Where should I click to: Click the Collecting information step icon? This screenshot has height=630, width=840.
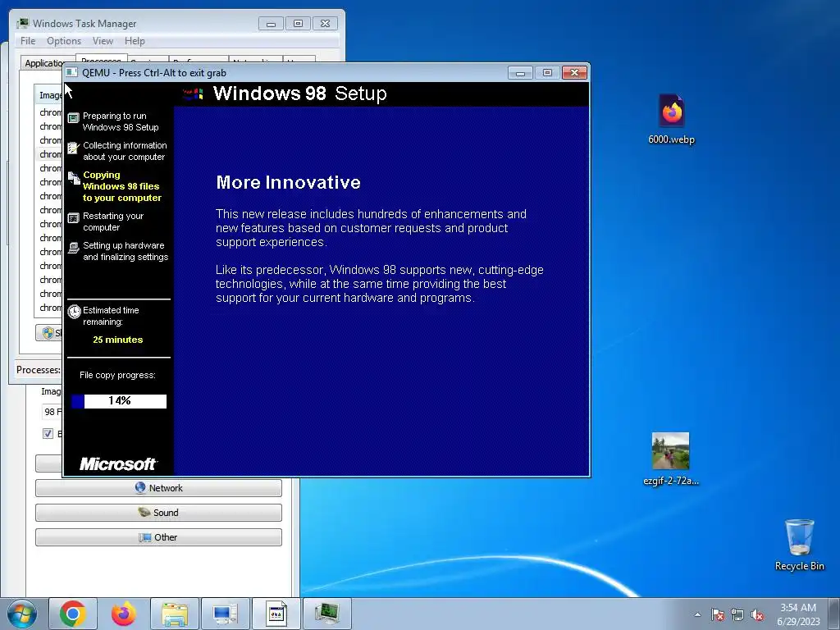click(x=73, y=148)
